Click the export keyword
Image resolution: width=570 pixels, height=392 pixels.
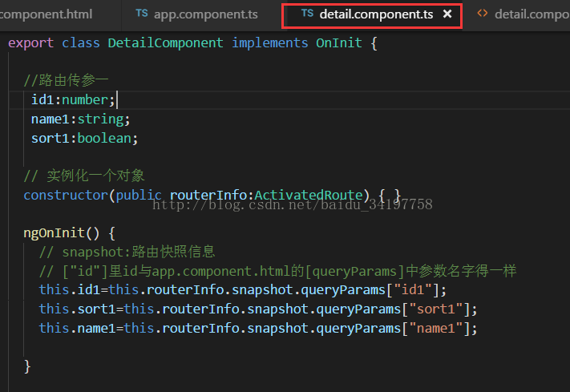click(x=31, y=43)
